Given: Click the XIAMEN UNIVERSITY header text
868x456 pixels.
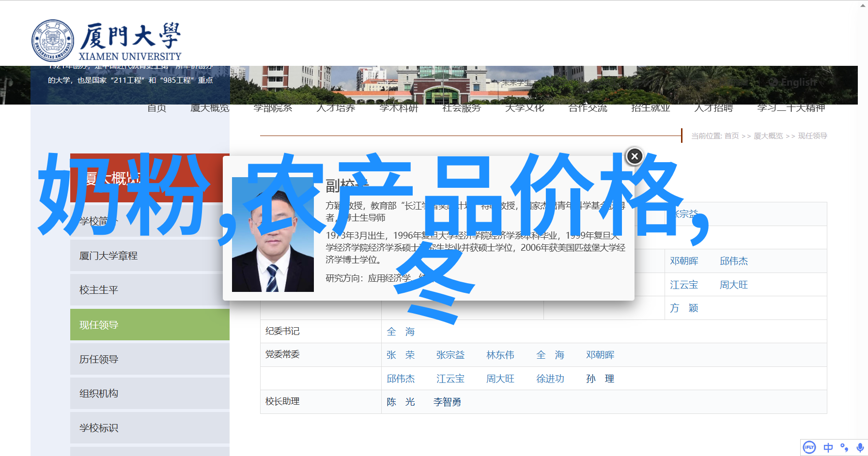Looking at the screenshot, I should [x=130, y=56].
